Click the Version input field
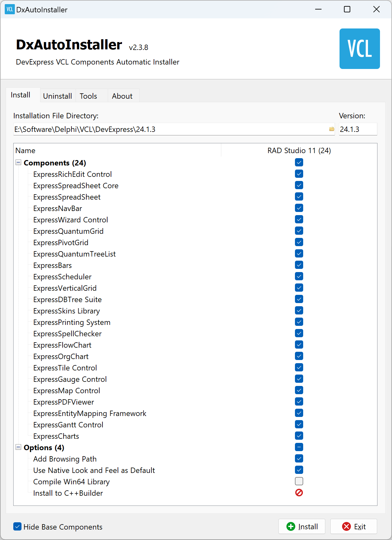 pyautogui.click(x=358, y=129)
